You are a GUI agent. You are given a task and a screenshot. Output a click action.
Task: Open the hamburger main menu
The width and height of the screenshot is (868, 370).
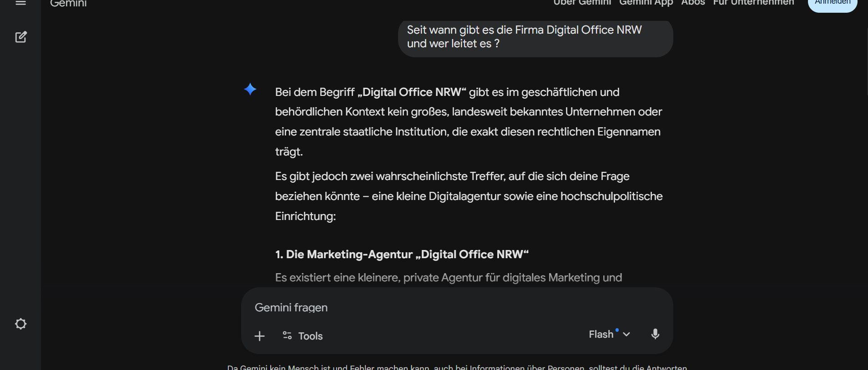pyautogui.click(x=20, y=2)
